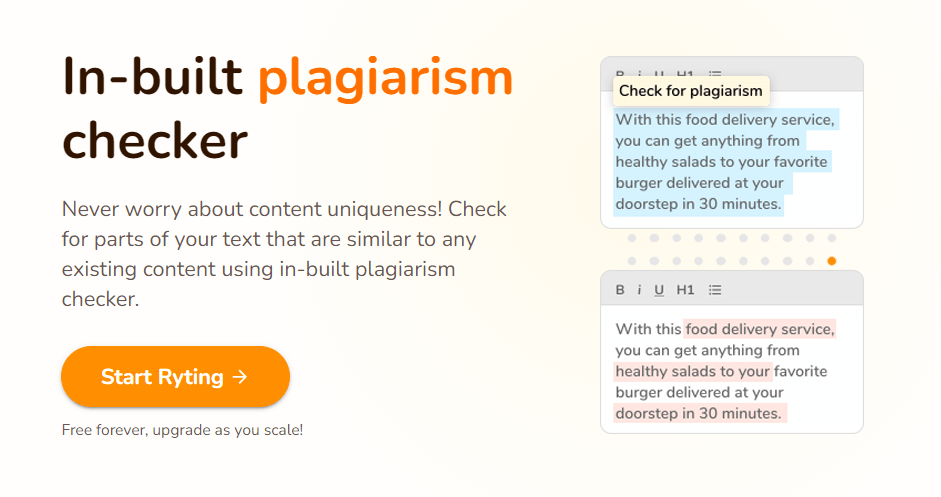
Task: Click the pink 'food delivery service,' highlighted phrase
Action: coord(760,329)
